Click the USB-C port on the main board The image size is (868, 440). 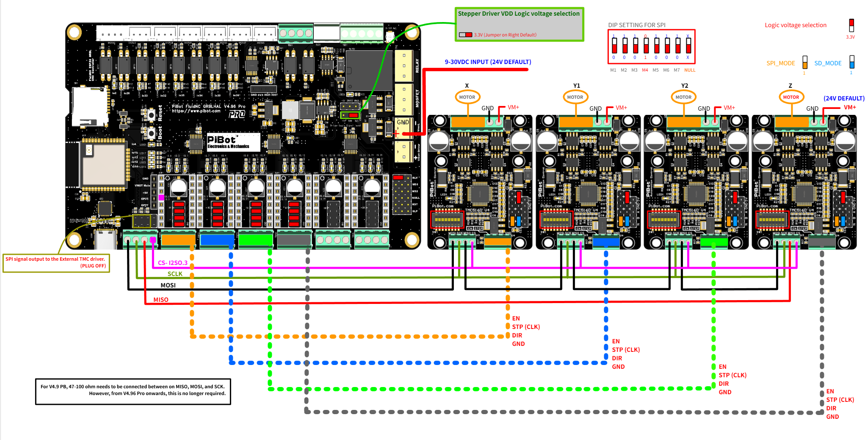click(x=105, y=239)
